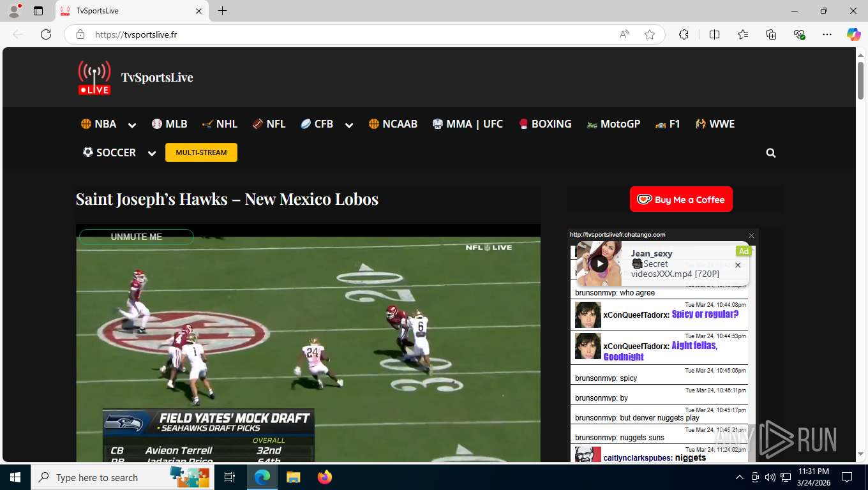Screen dimensions: 868x490
Task: Open the BOXING category
Action: tap(544, 124)
